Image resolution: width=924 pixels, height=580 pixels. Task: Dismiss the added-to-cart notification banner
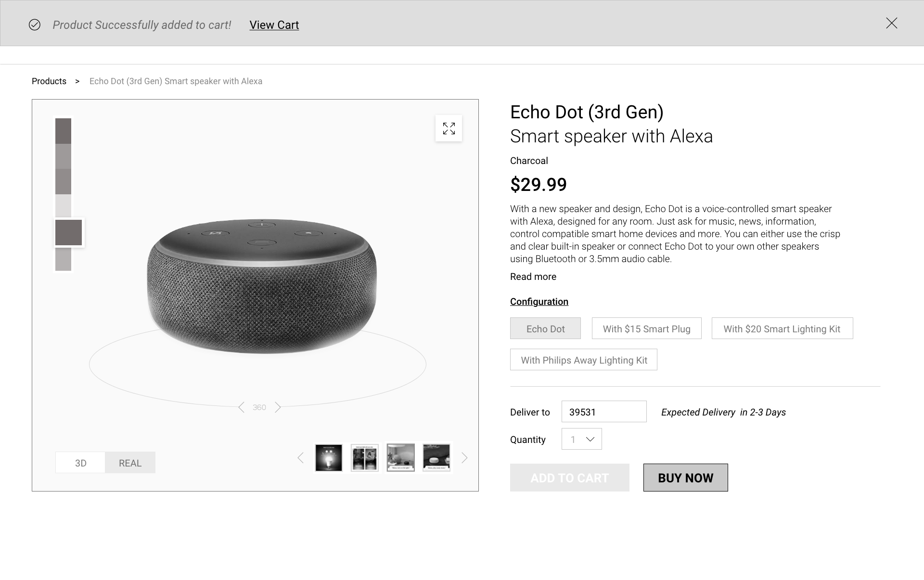click(891, 23)
